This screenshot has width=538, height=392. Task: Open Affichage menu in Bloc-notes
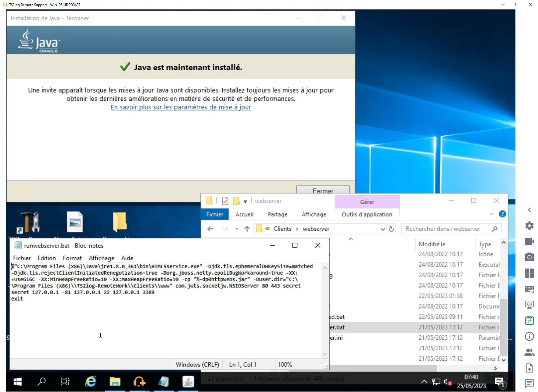(102, 258)
